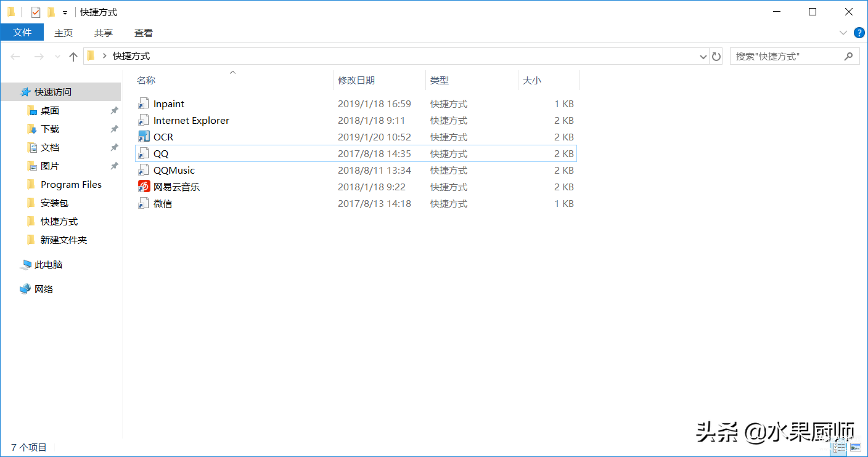This screenshot has height=457, width=868.
Task: Click the 快速访问 star icon
Action: tap(26, 92)
